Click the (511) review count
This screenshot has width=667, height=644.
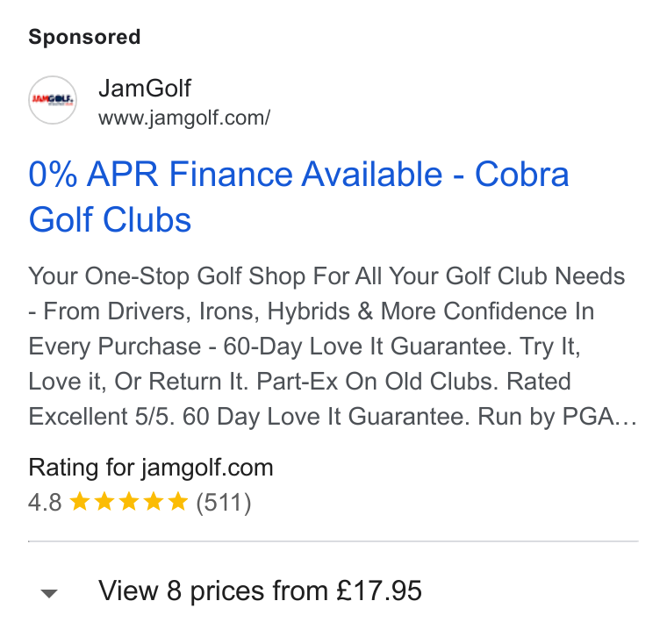tap(224, 503)
